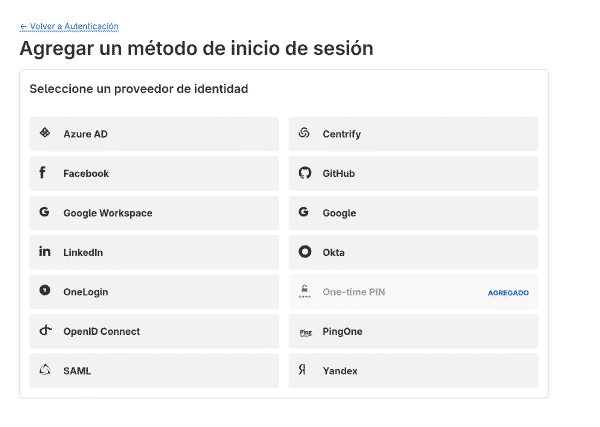This screenshot has height=427, width=600.
Task: Select the Centrify provider label
Action: pyautogui.click(x=342, y=134)
